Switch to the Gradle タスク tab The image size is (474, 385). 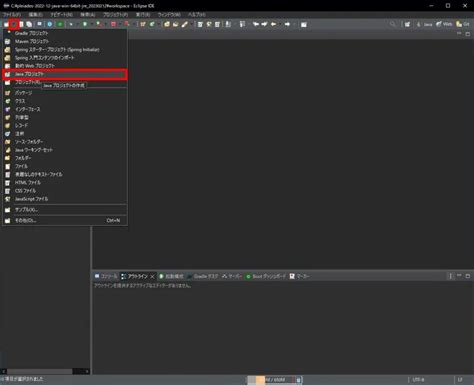coord(203,276)
